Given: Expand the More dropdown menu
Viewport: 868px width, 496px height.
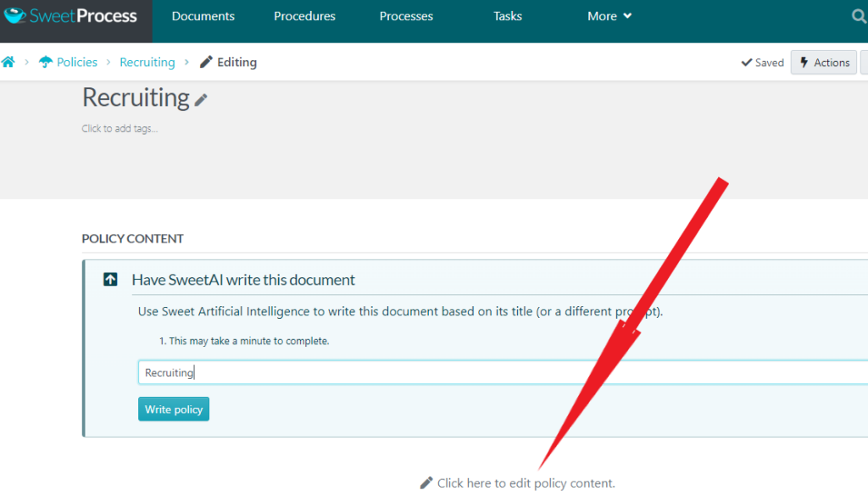Looking at the screenshot, I should pos(609,15).
